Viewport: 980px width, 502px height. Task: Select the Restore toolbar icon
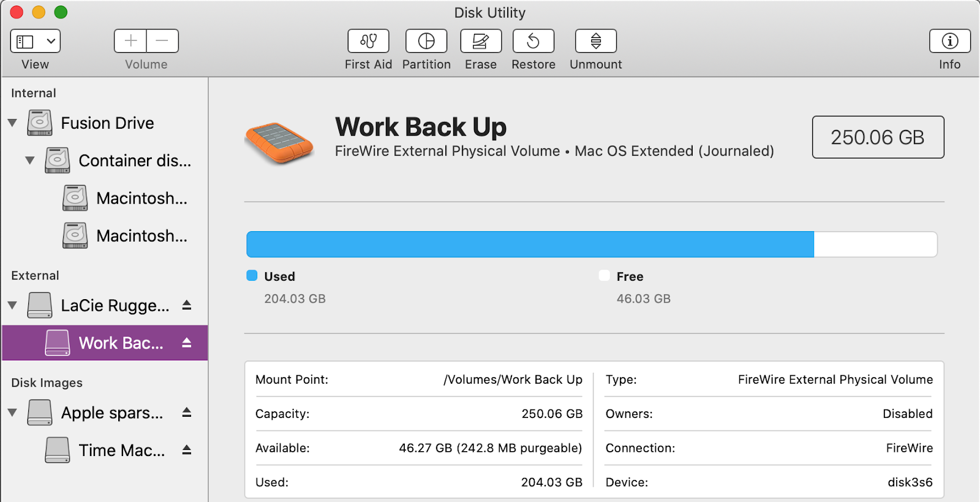[x=533, y=41]
